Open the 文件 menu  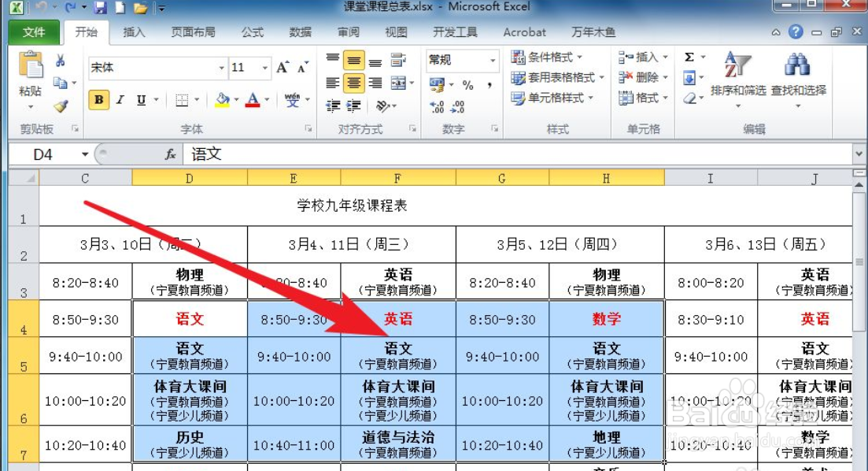[x=34, y=32]
